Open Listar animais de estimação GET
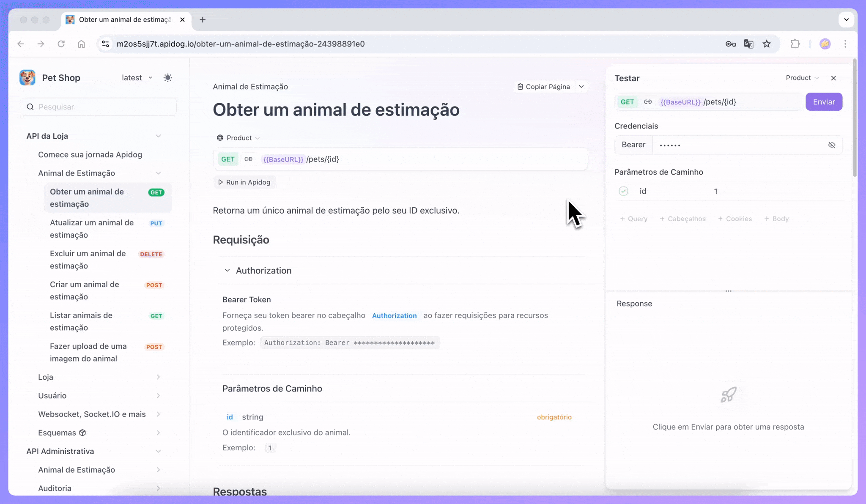Screen dimensions: 866x504 pyautogui.click(x=107, y=321)
